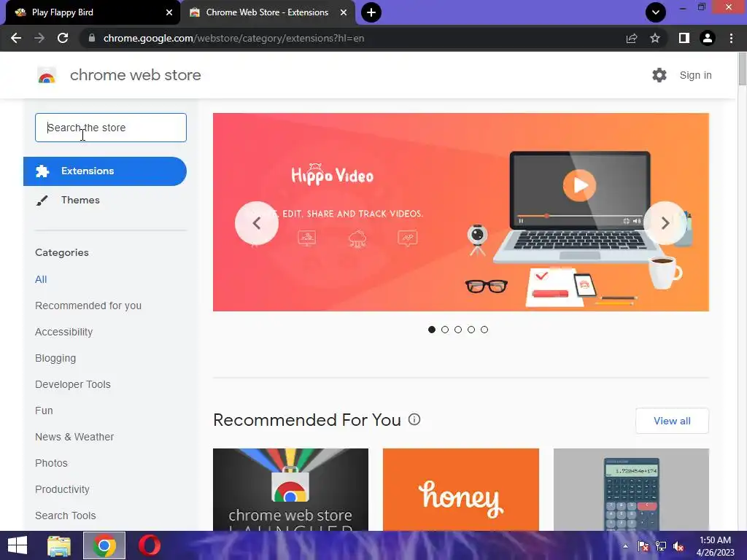
Task: Open the News & Weather category
Action: [x=74, y=437]
